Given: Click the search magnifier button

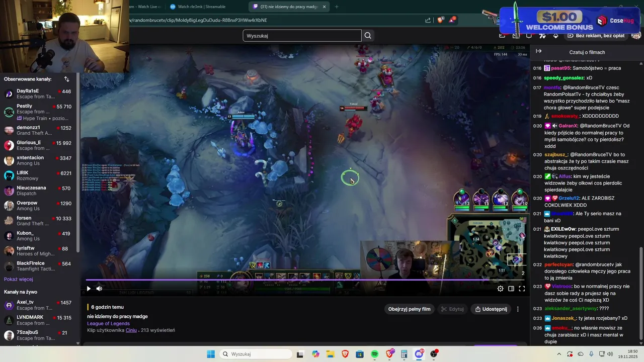Looking at the screenshot, I should click(x=368, y=36).
